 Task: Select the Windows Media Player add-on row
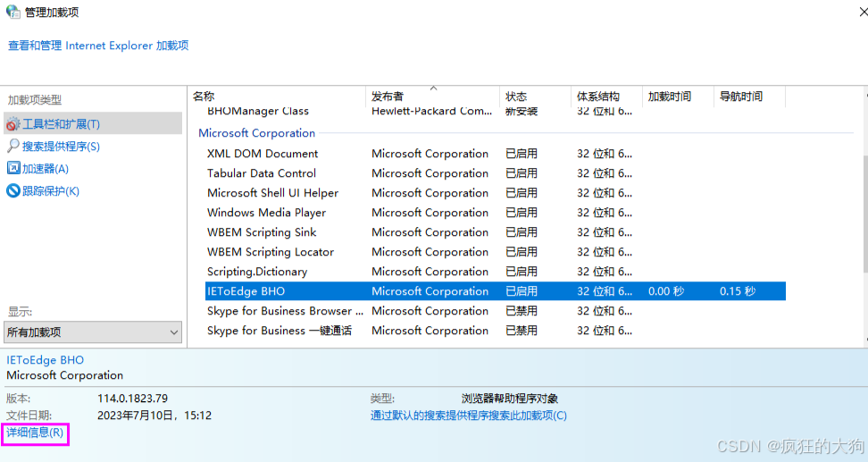[495, 213]
